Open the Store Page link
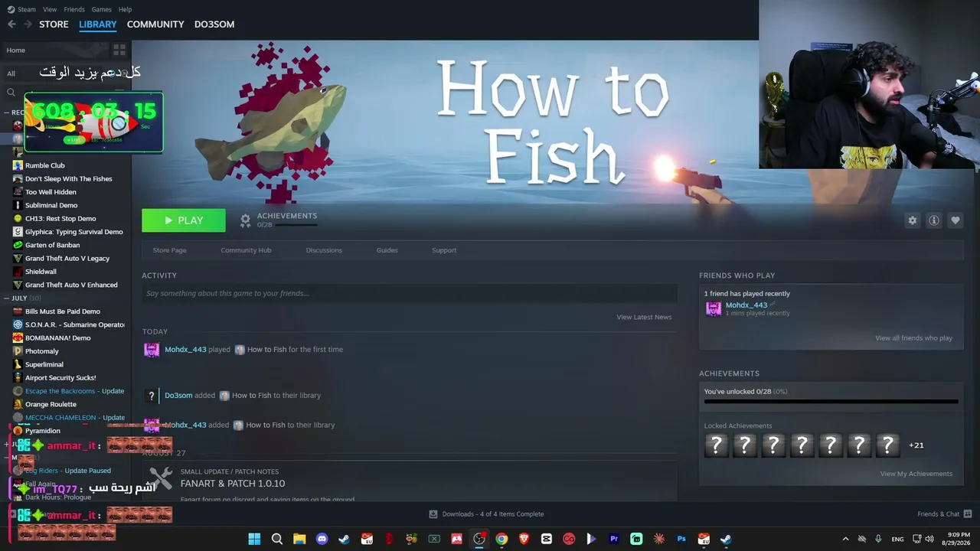The image size is (980, 551). point(169,250)
